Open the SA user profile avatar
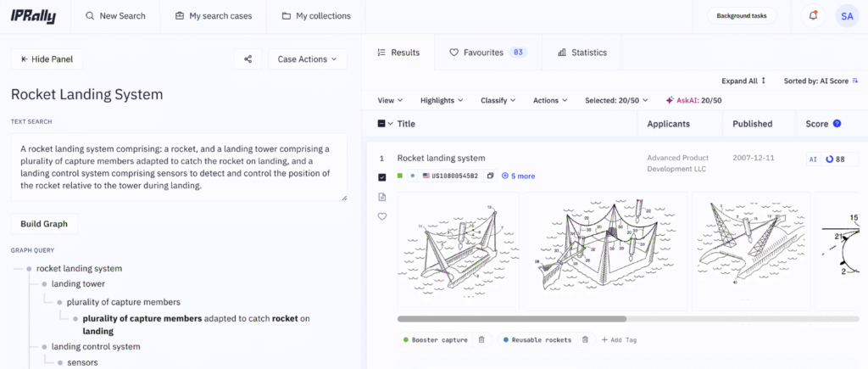Image resolution: width=868 pixels, height=369 pixels. (846, 16)
